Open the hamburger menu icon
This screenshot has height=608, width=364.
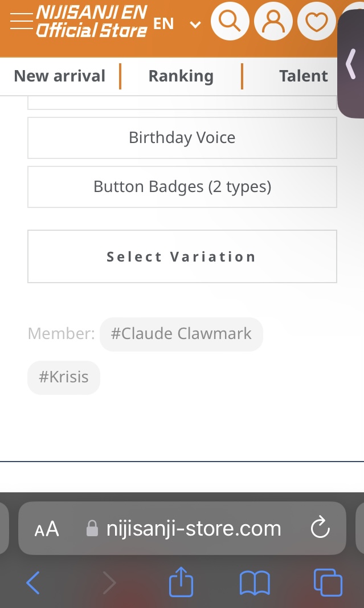point(21,22)
